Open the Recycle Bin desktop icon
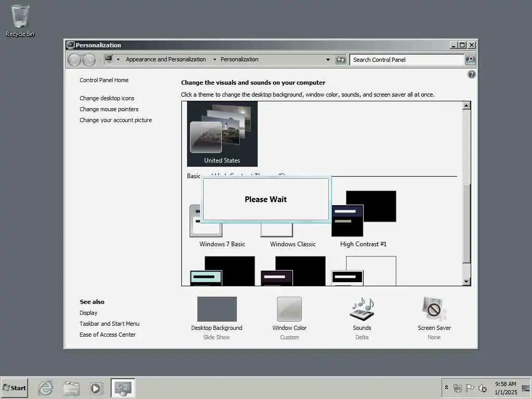 coord(20,20)
